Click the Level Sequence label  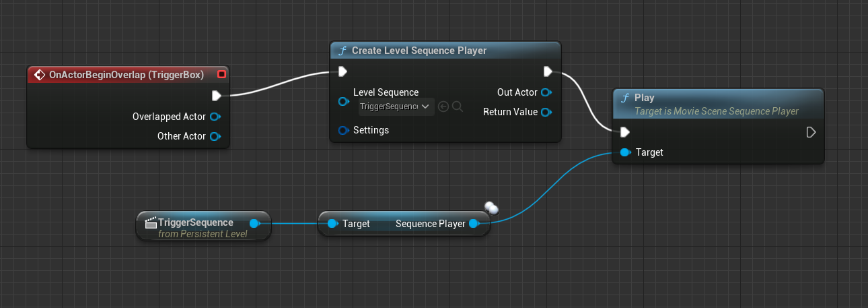click(386, 92)
